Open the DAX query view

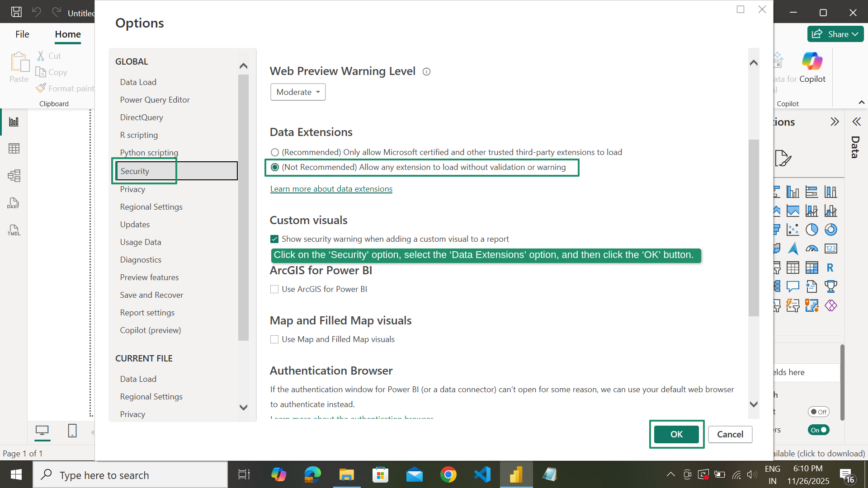tap(14, 203)
